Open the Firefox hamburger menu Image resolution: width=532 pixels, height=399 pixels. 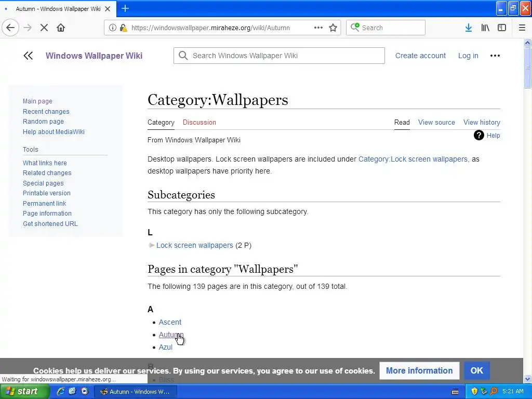(522, 28)
